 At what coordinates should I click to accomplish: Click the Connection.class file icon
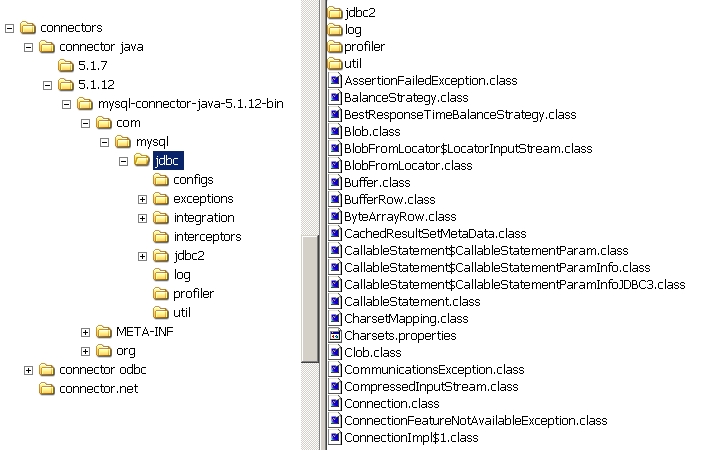[335, 404]
